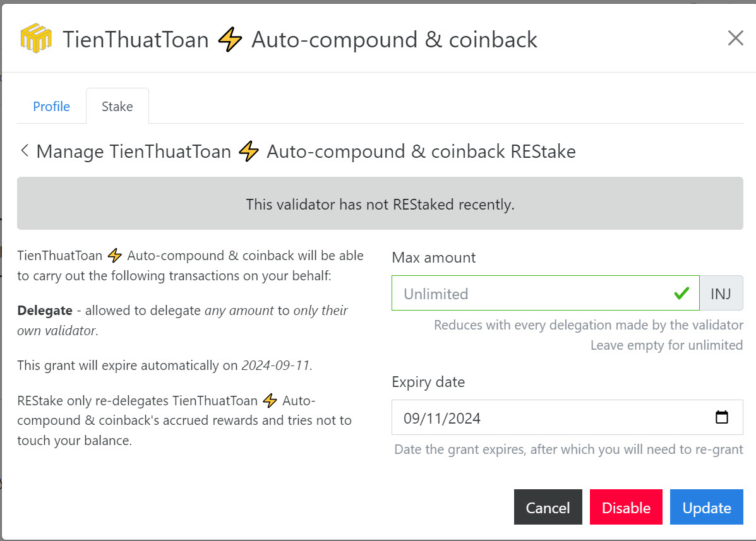Focus the Max amount 'Unlimited' input

[x=531, y=293]
